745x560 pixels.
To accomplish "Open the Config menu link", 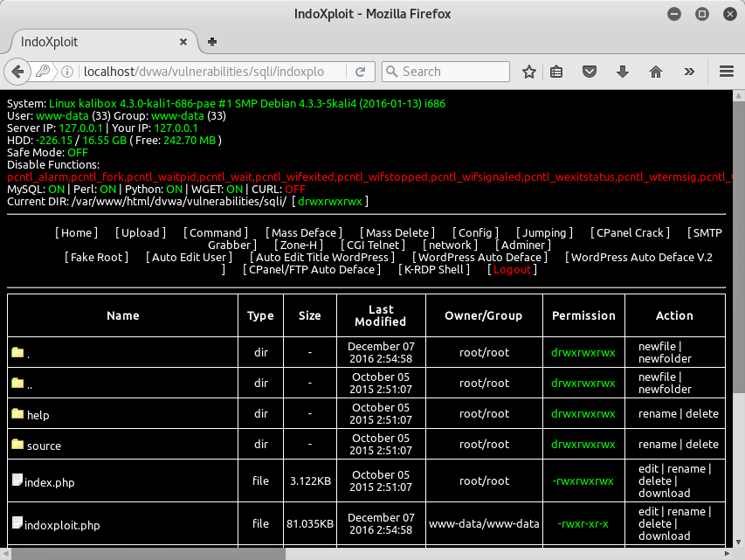I will click(x=476, y=233).
